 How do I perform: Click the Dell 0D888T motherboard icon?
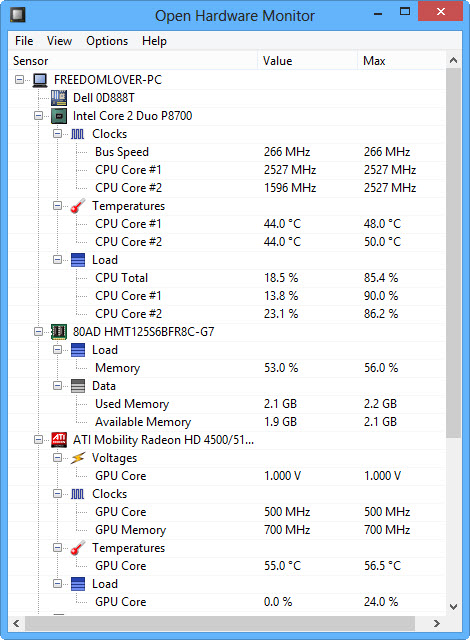59,98
